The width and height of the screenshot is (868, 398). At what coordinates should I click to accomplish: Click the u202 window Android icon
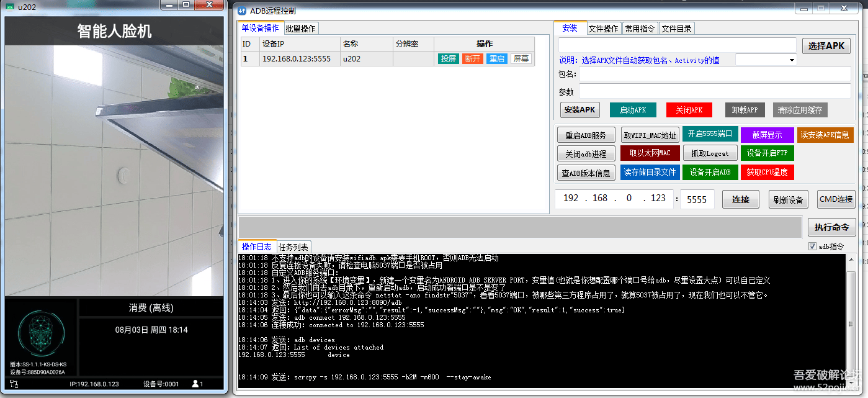tap(9, 6)
